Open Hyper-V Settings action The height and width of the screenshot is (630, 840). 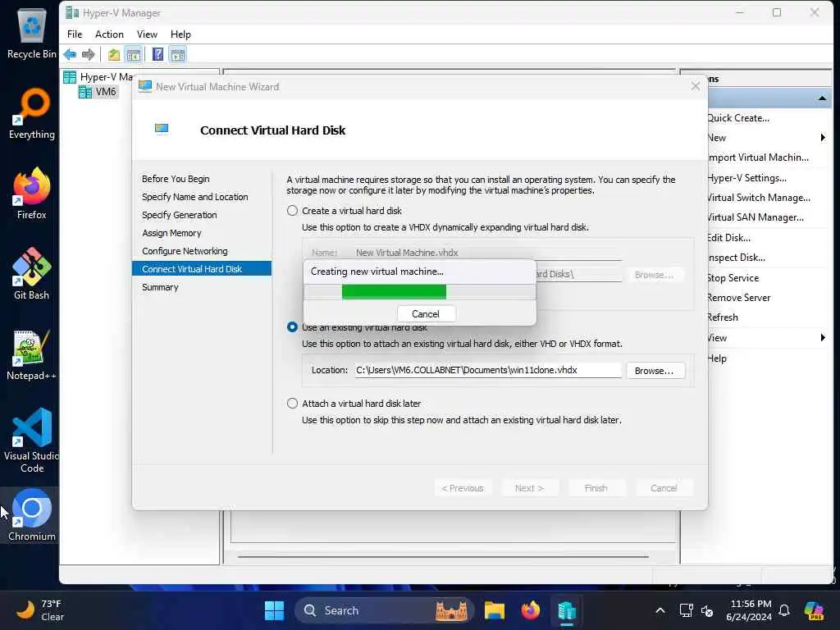click(x=746, y=178)
